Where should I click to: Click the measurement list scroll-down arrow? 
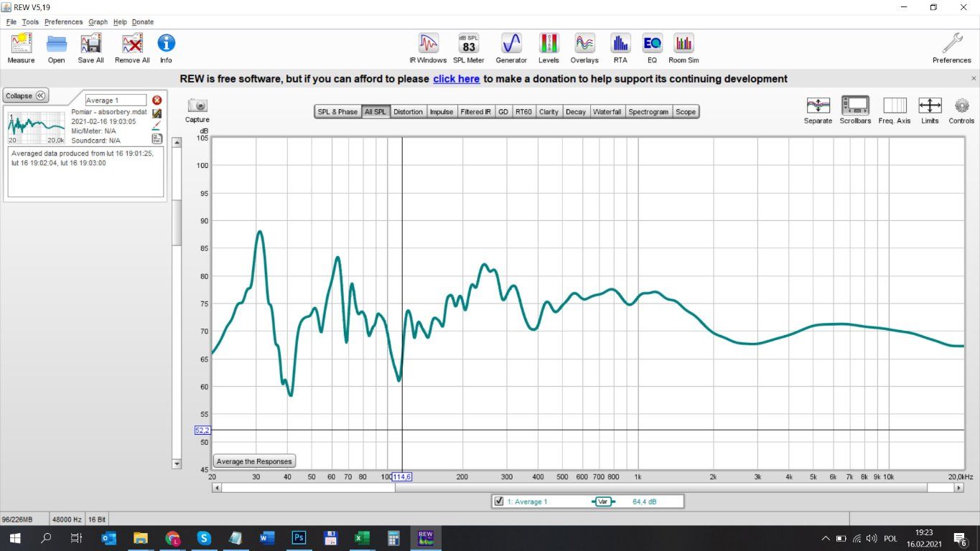pyautogui.click(x=177, y=464)
